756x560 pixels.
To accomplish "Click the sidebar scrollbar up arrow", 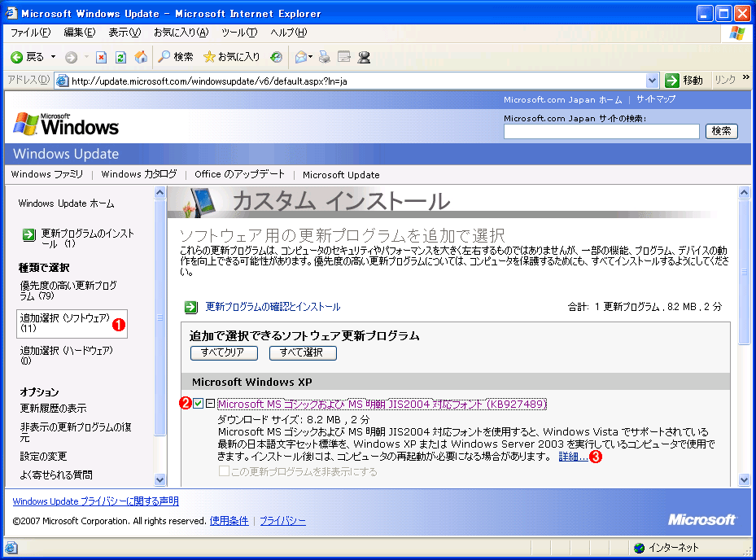I will click(x=160, y=193).
